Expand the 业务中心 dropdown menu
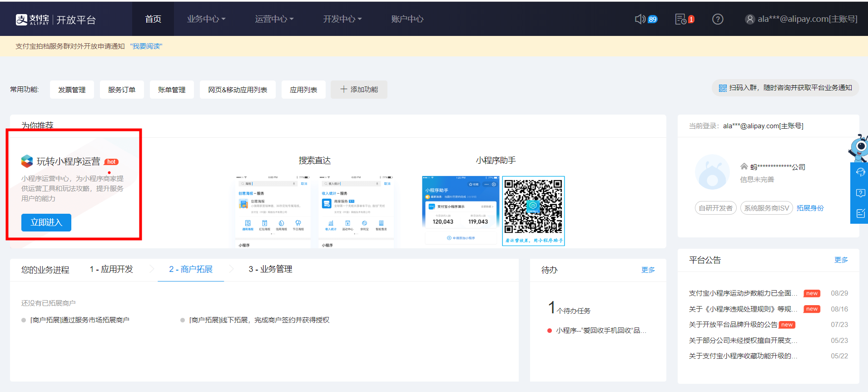 (x=206, y=19)
